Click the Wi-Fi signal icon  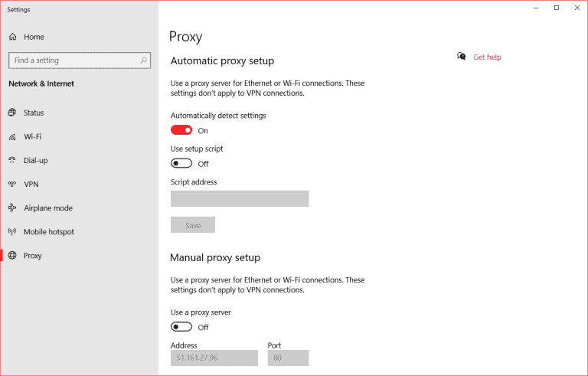point(12,137)
